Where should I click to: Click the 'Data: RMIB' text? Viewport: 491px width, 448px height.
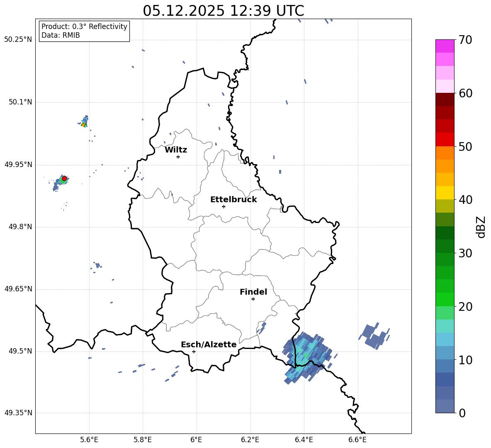point(61,35)
